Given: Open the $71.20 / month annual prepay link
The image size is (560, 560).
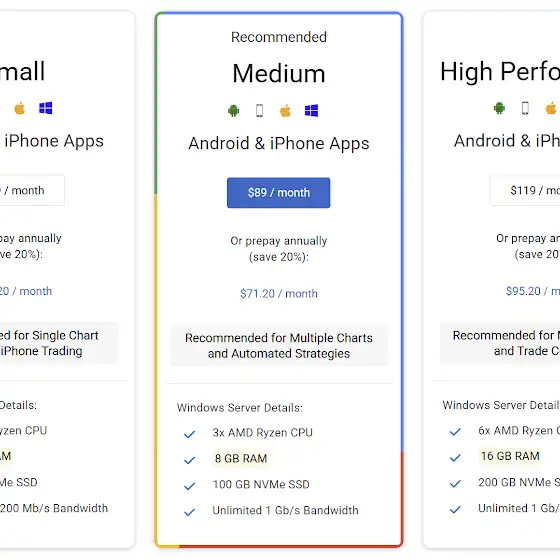Looking at the screenshot, I should [x=279, y=294].
